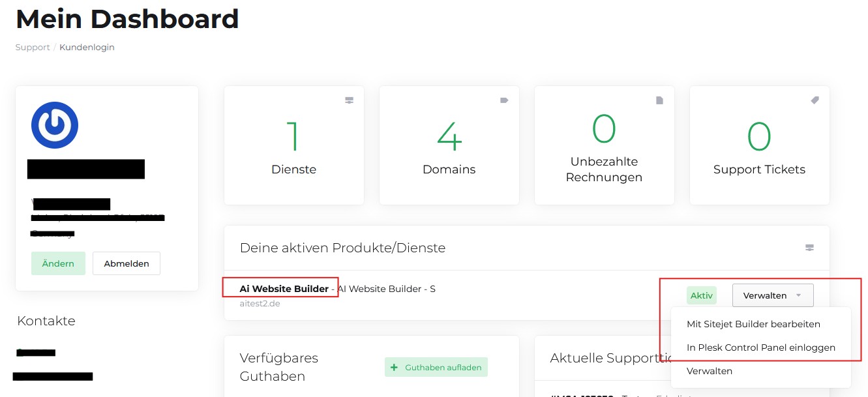The image size is (868, 397).
Task: Click the plus icon on Guthaben aufladen
Action: pyautogui.click(x=394, y=368)
